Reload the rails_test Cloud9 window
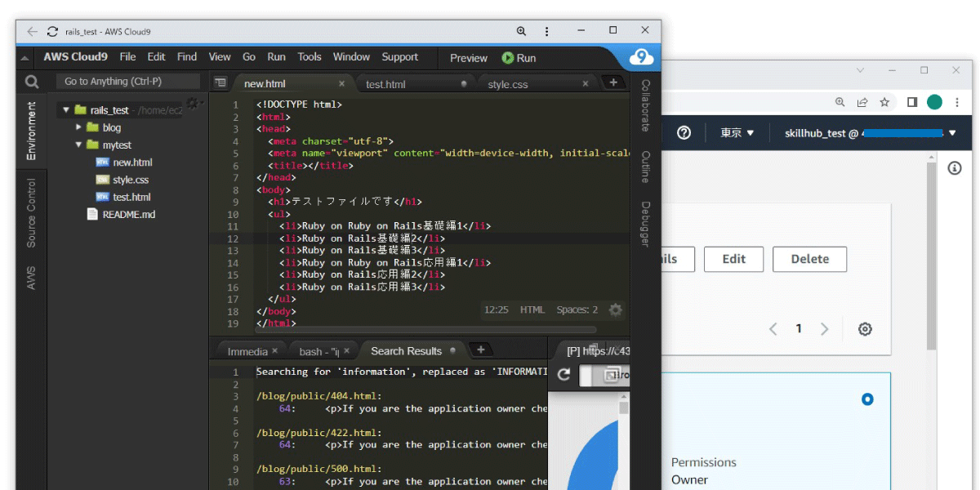This screenshot has height=490, width=980. [53, 32]
